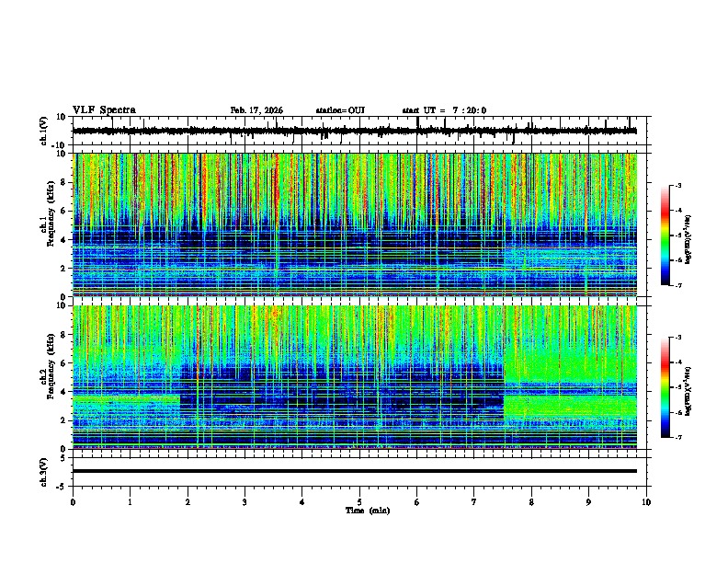Click the time axis tick label '5'
Image resolution: width=728 pixels, height=563 pixels.
point(359,501)
